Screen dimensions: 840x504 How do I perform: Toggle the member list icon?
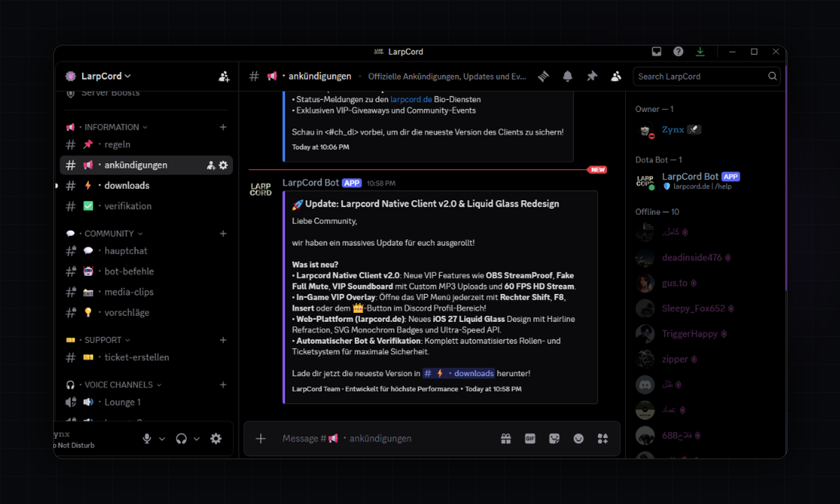click(616, 76)
